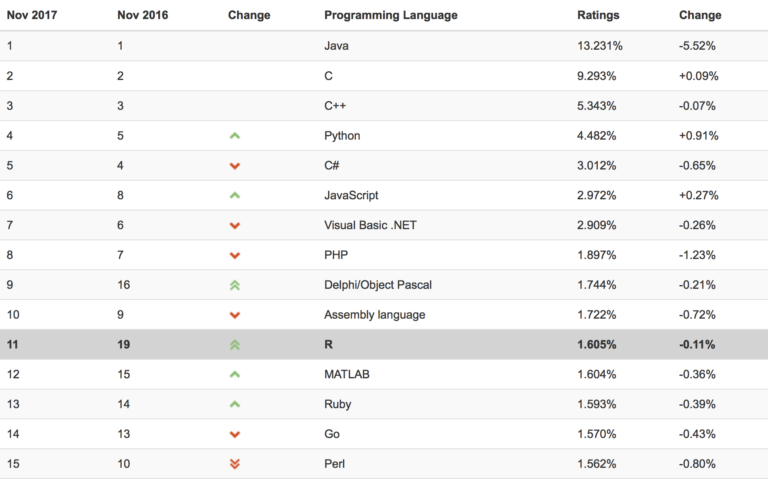Click the green up arrow beside Python

235,136
